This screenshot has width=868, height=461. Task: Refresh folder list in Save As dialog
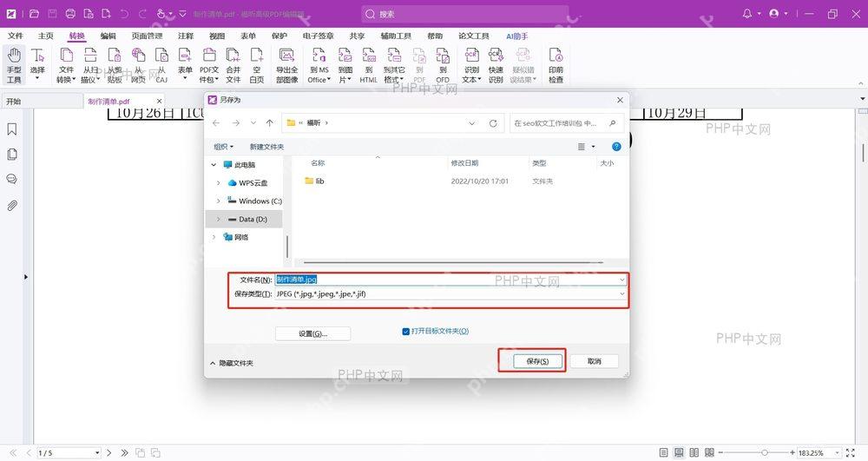tap(493, 123)
